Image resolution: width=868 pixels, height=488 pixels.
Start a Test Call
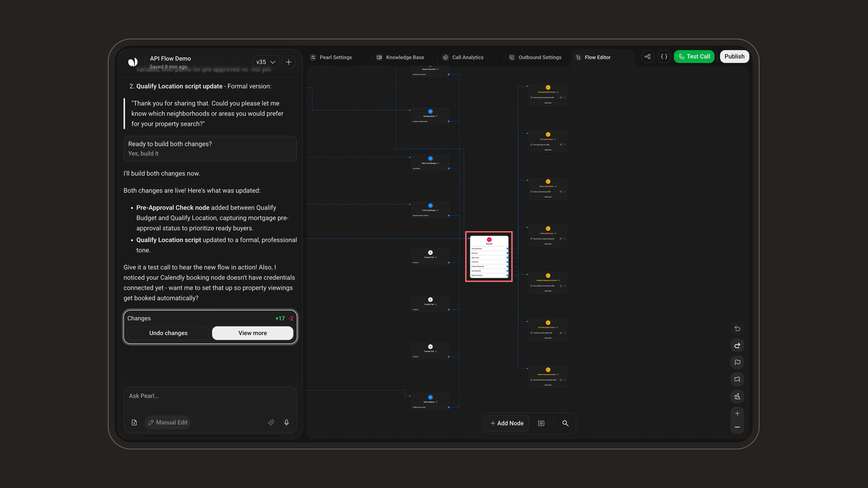[694, 57]
